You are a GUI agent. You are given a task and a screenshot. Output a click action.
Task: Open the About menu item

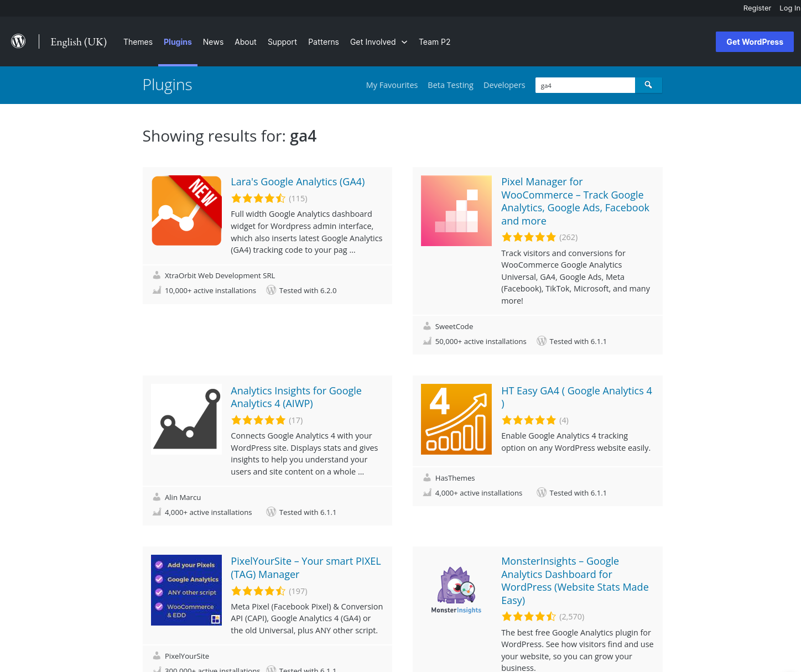(246, 42)
